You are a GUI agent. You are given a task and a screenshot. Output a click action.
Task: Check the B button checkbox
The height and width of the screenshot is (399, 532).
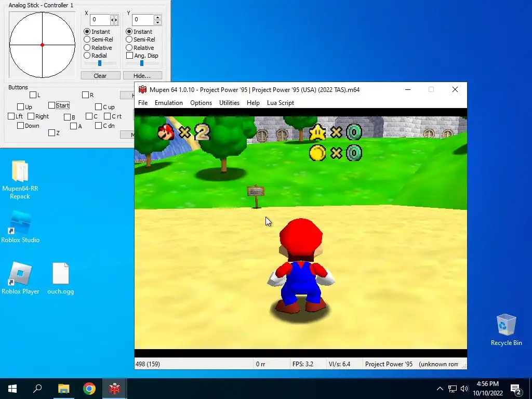pyautogui.click(x=67, y=117)
